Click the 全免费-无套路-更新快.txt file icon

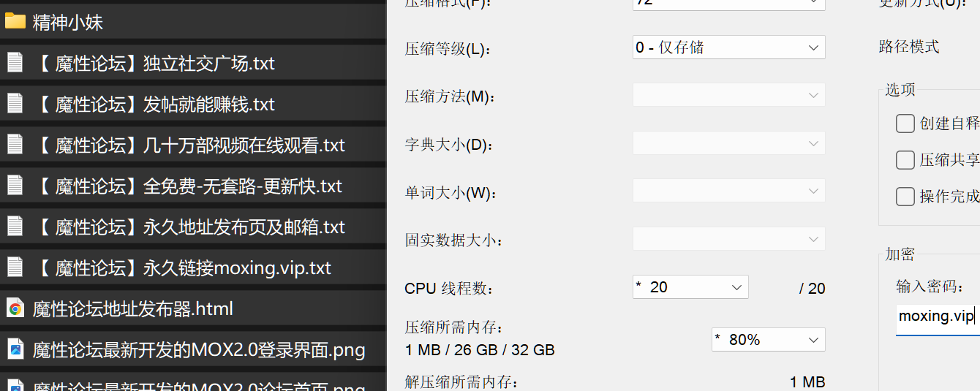pos(15,186)
